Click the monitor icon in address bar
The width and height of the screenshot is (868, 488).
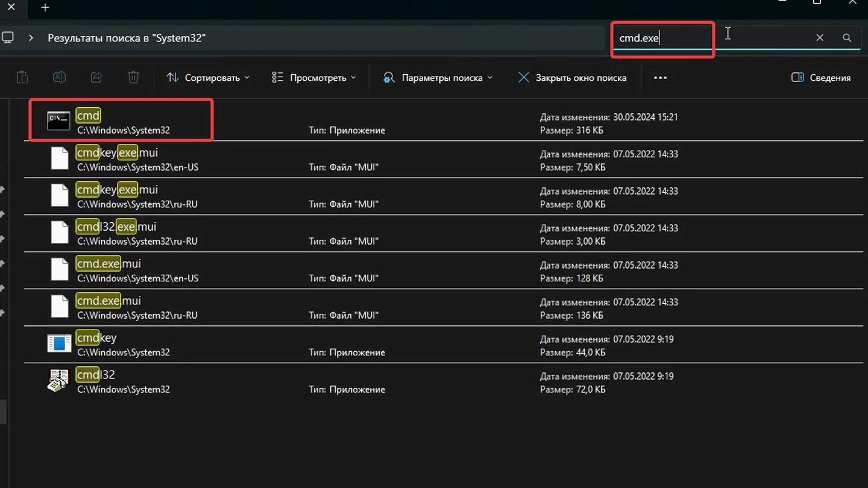click(8, 38)
